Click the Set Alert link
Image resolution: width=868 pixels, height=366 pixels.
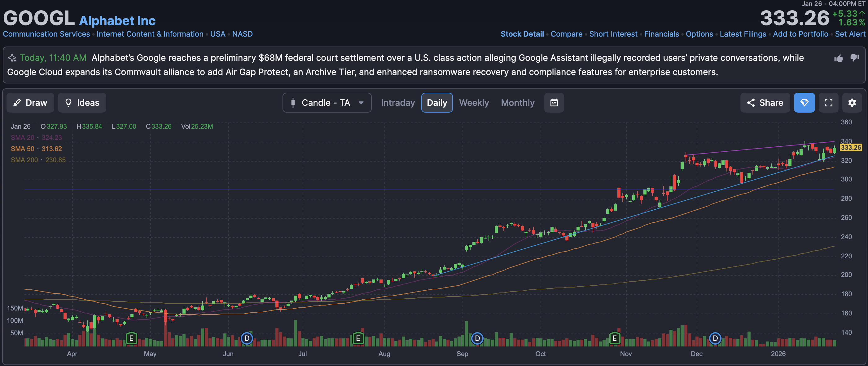849,34
